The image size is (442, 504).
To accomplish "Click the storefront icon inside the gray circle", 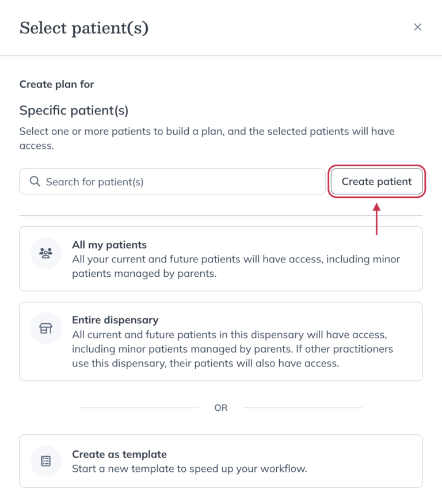I will 45,328.
